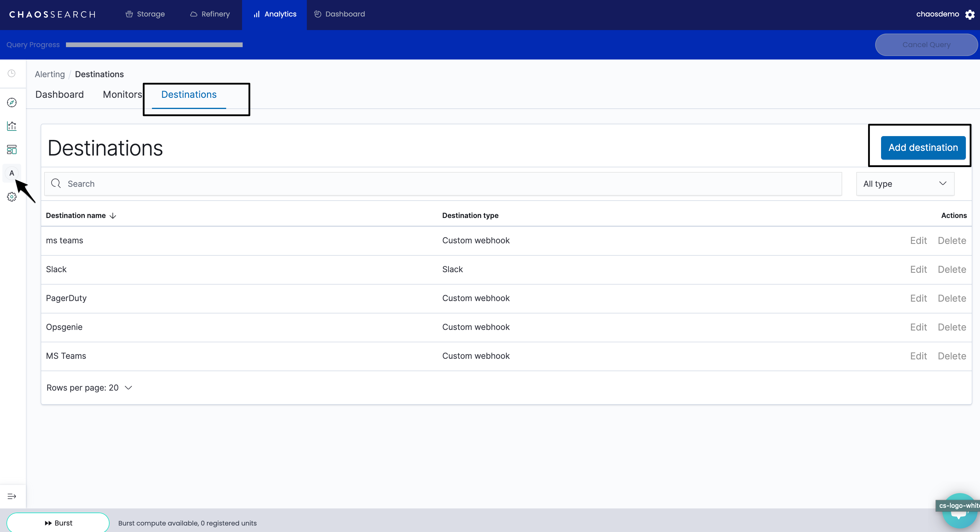The width and height of the screenshot is (980, 532).
Task: Open the Rows per page dropdown
Action: pyautogui.click(x=90, y=388)
